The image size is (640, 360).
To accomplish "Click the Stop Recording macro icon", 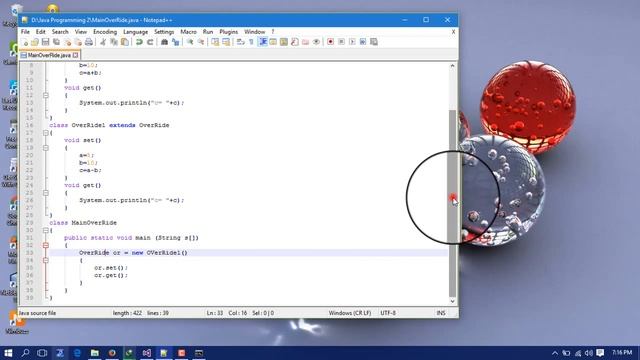I will 341,42.
